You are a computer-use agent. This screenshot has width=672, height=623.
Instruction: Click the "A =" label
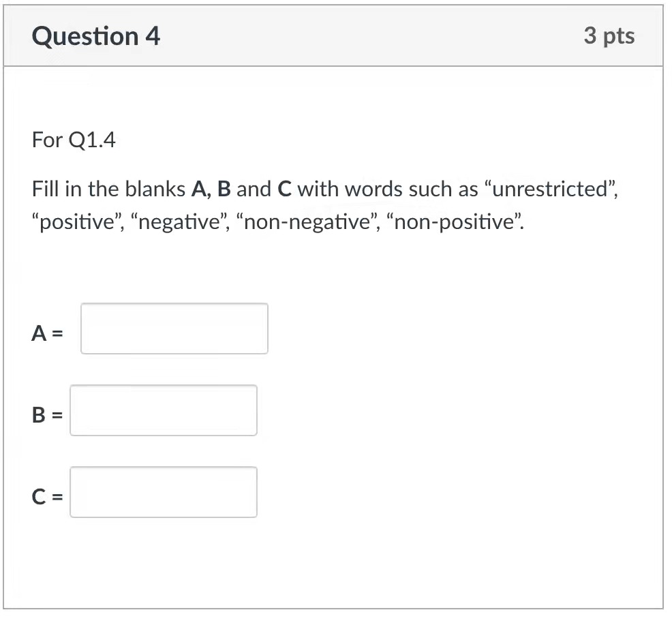coord(47,333)
